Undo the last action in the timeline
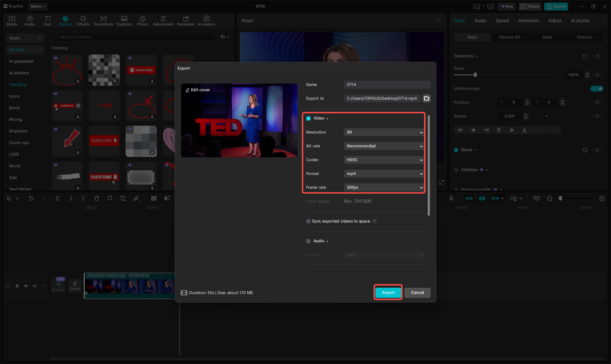611x364 pixels. tap(31, 198)
